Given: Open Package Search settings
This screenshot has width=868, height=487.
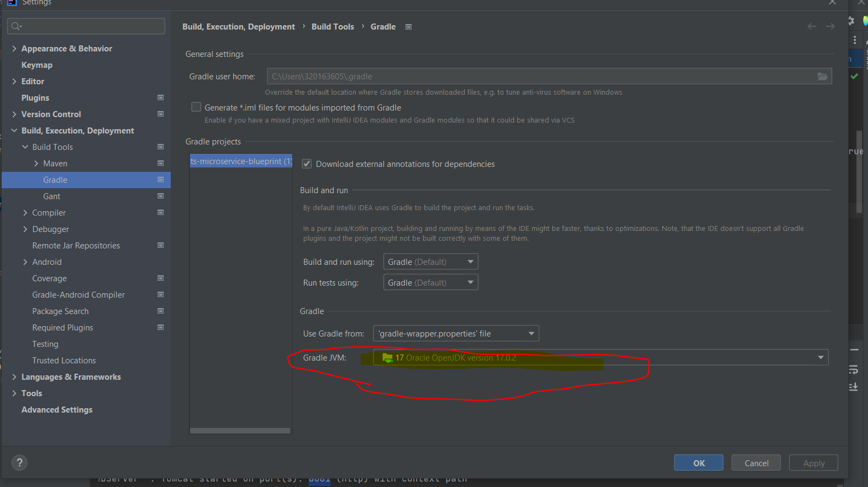Looking at the screenshot, I should 60,311.
